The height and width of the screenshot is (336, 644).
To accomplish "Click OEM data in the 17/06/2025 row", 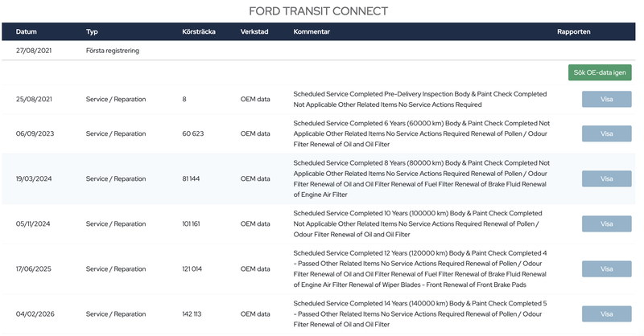I will coord(255,269).
